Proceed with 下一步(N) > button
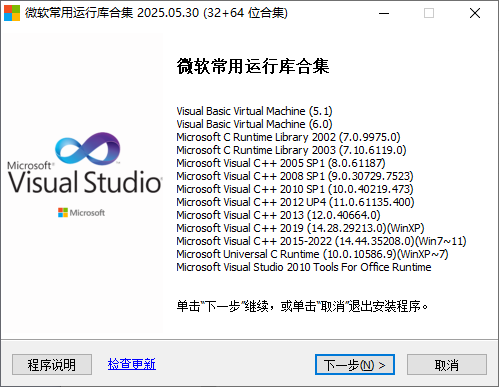 [355, 365]
